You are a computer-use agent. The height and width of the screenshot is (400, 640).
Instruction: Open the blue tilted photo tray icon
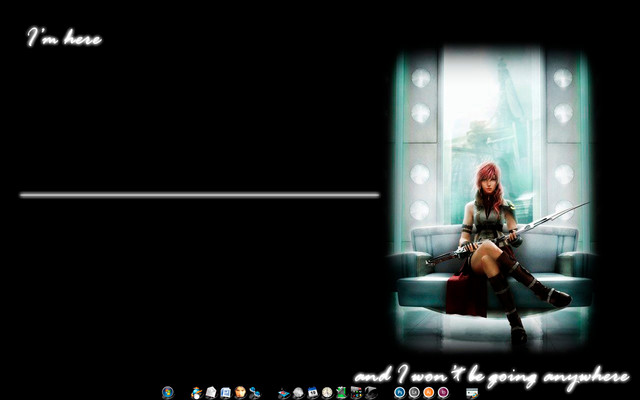coord(284,393)
